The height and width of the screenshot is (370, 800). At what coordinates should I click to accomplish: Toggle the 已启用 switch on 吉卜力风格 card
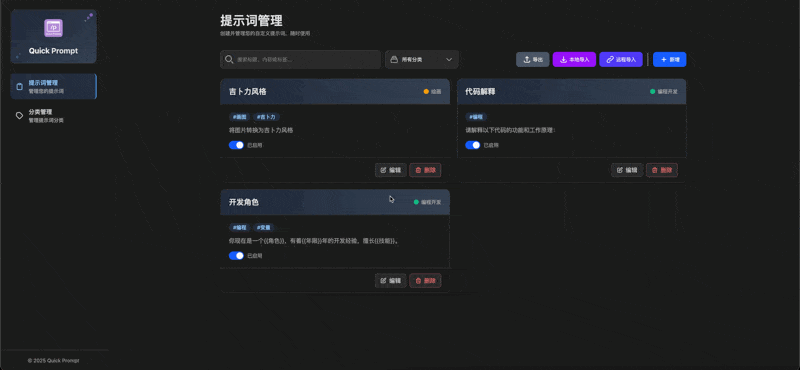pyautogui.click(x=236, y=145)
